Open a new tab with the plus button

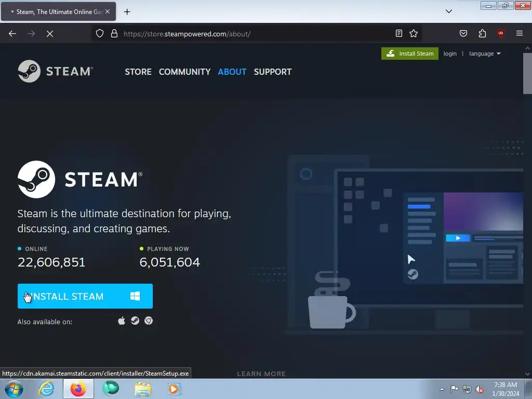tap(127, 12)
